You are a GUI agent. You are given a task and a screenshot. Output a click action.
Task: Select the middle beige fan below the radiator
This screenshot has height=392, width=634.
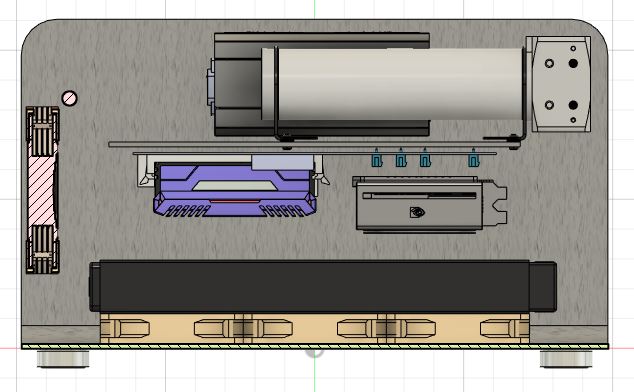315,328
